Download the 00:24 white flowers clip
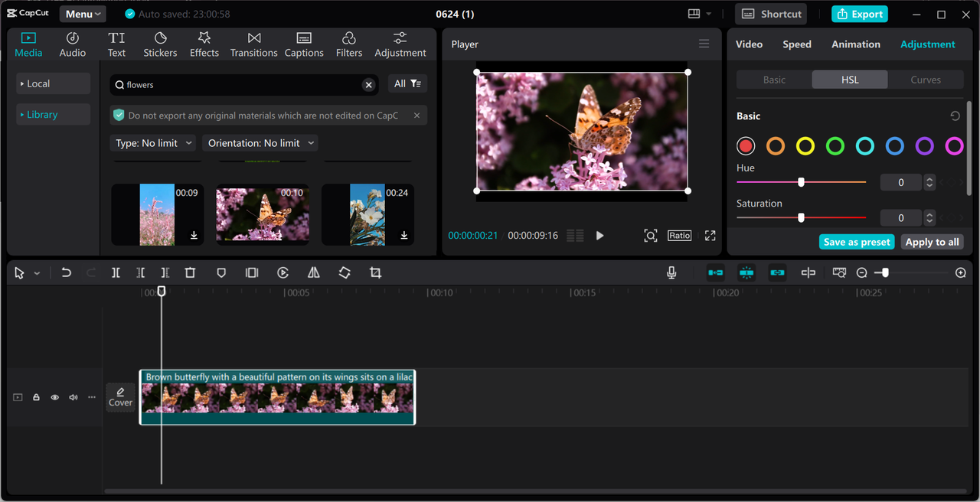Image resolution: width=980 pixels, height=502 pixels. 404,236
